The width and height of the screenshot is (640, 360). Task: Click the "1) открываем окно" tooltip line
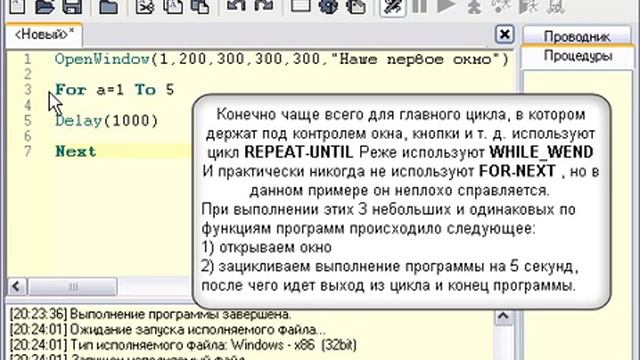pos(267,247)
